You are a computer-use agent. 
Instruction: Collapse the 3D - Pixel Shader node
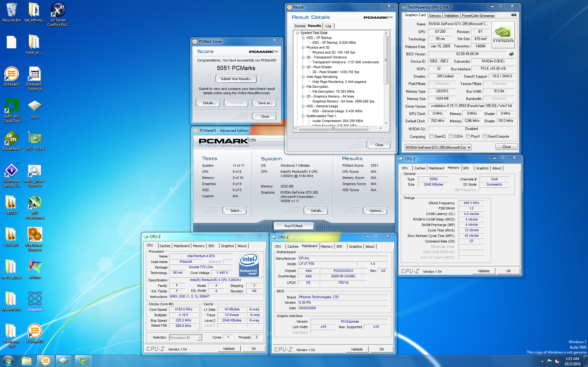coord(303,67)
